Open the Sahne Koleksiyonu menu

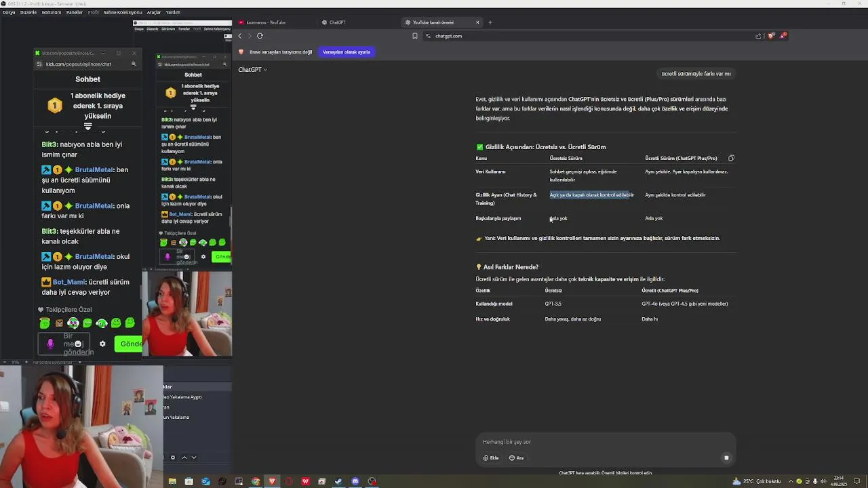[x=123, y=12]
